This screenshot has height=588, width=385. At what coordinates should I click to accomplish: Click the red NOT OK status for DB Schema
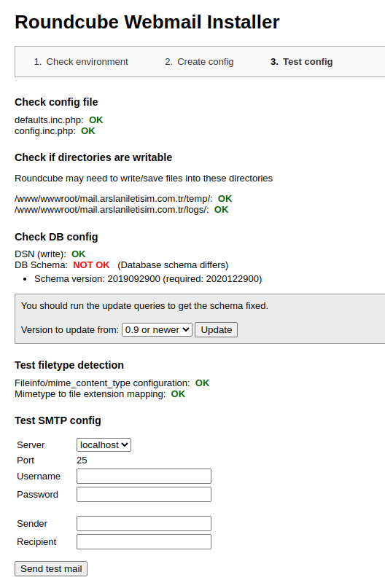pos(91,265)
